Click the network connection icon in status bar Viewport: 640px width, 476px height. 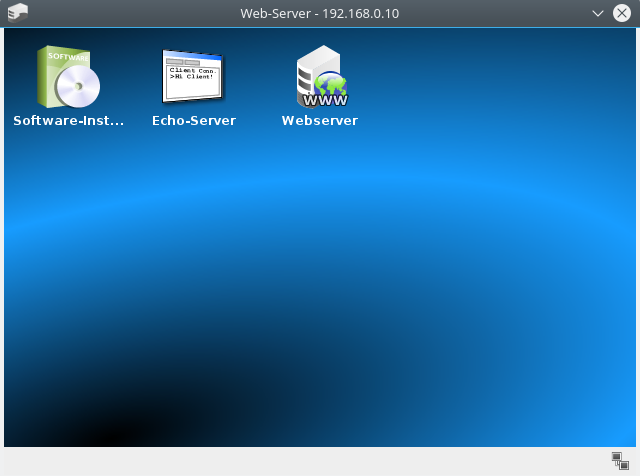click(x=619, y=460)
